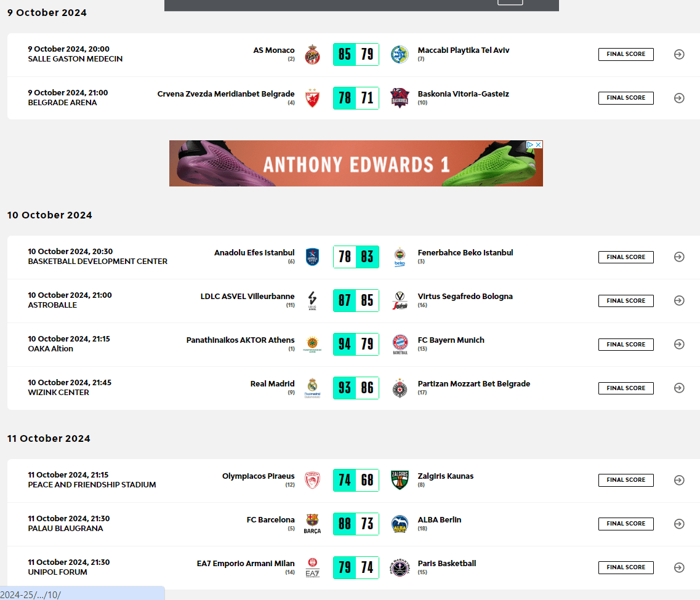Click the Maccabi Playtika Tel Aviv logo
The width and height of the screenshot is (700, 600).
click(x=400, y=54)
